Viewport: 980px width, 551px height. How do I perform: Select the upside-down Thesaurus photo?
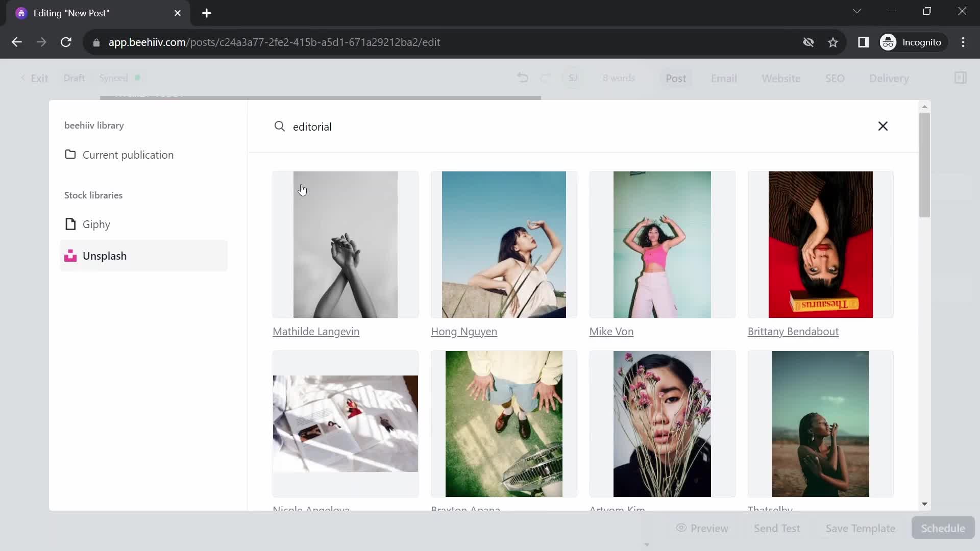[820, 244]
